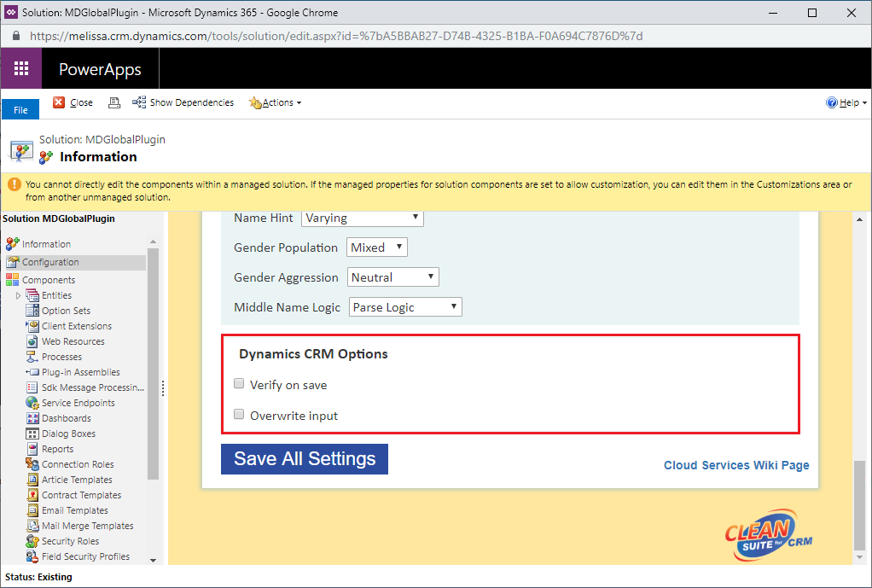872x588 pixels.
Task: Select Email Templates in the tree
Action: (x=75, y=510)
